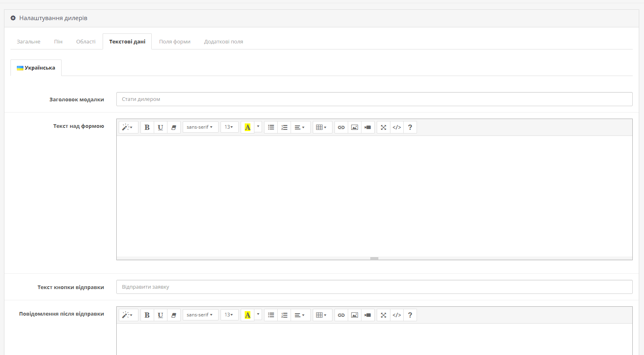Image resolution: width=644 pixels, height=355 pixels.
Task: Insert video in 'Текст над формою' editor
Action: click(368, 127)
